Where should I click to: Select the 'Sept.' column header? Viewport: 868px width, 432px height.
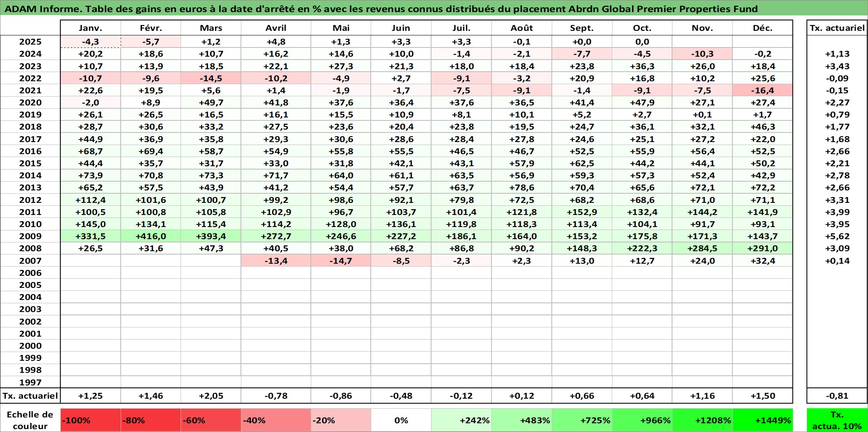(582, 28)
